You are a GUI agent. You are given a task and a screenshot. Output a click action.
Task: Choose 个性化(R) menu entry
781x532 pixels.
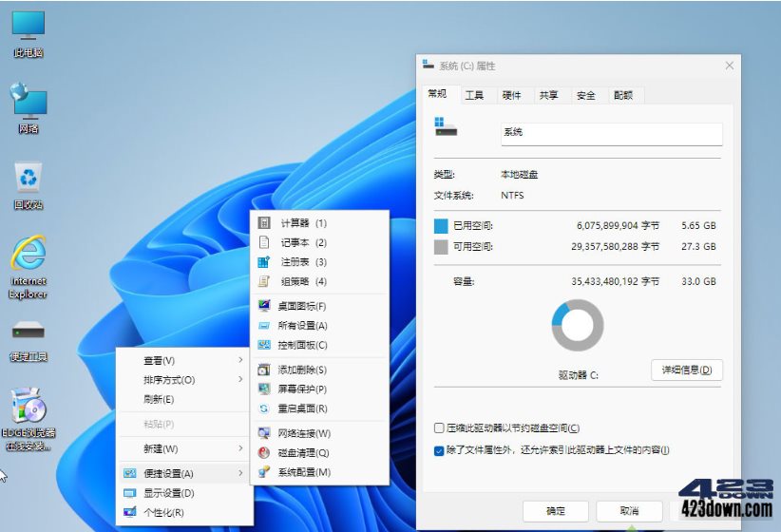pos(184,512)
